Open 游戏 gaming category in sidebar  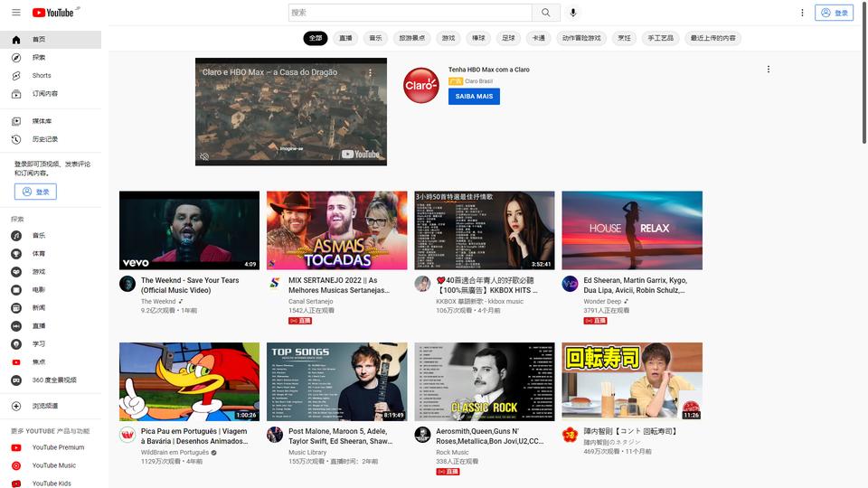(x=51, y=272)
